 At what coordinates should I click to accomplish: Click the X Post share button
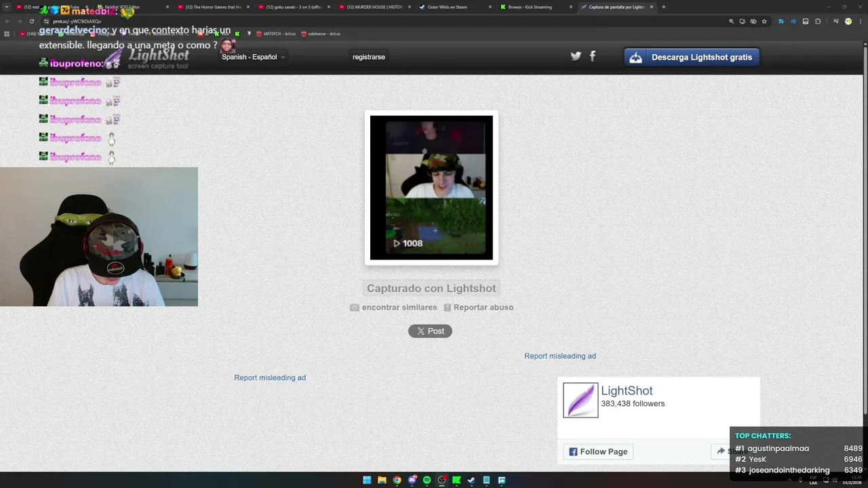point(430,331)
